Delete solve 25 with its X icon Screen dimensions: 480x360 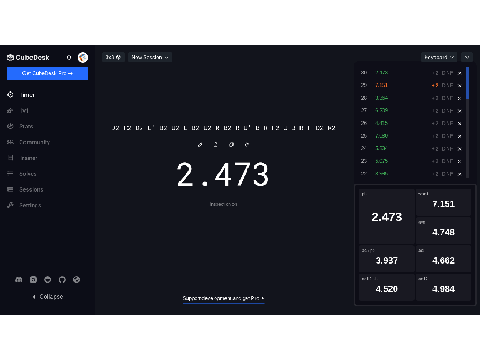tap(460, 136)
